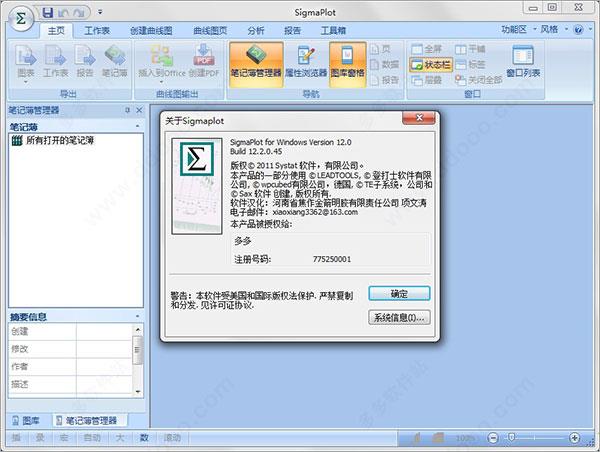Switch to the 图库 bottom tab

click(26, 421)
